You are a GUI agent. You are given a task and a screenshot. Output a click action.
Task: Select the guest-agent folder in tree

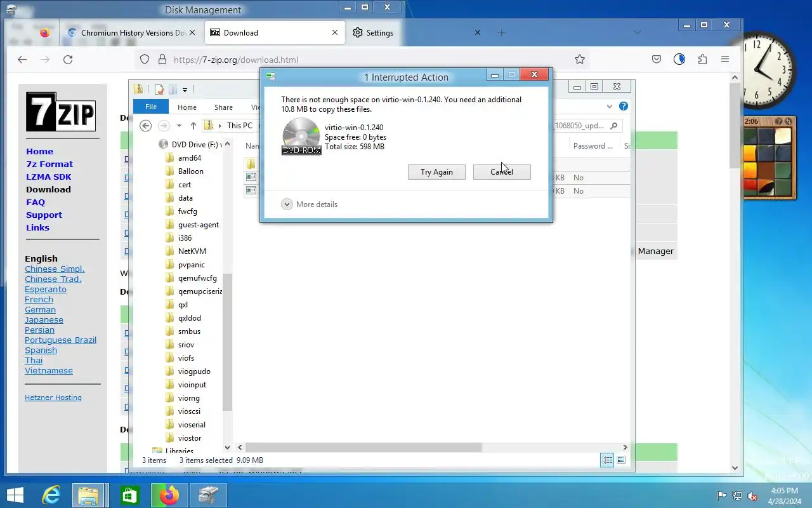(x=199, y=225)
